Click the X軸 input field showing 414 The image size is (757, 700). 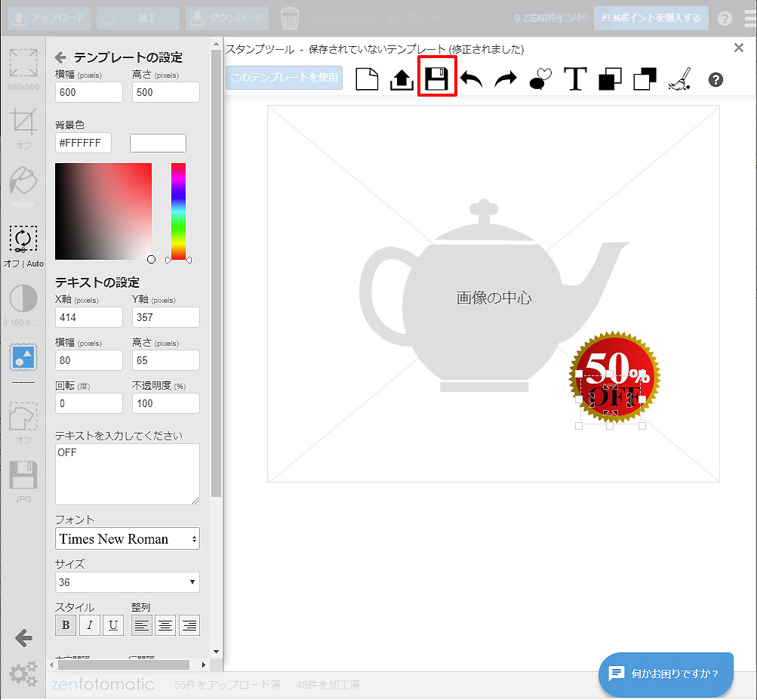pos(89,318)
